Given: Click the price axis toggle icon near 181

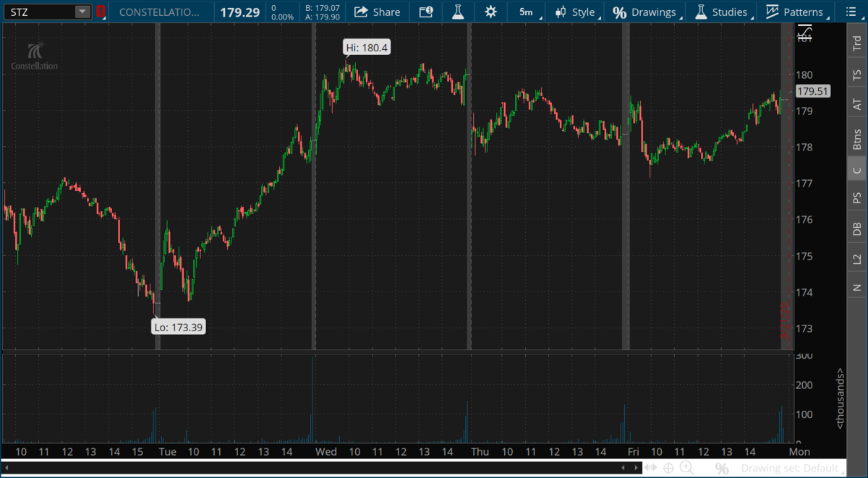Looking at the screenshot, I should pyautogui.click(x=804, y=31).
